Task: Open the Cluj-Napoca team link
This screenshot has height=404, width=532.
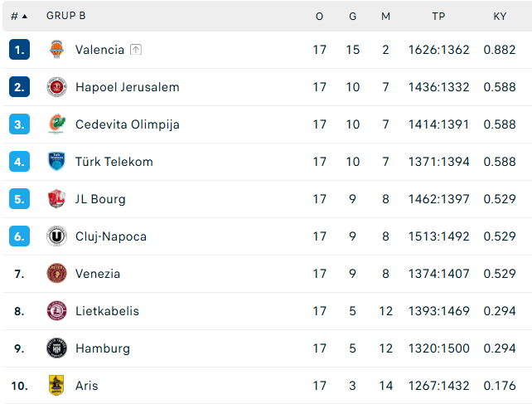Action: (110, 236)
